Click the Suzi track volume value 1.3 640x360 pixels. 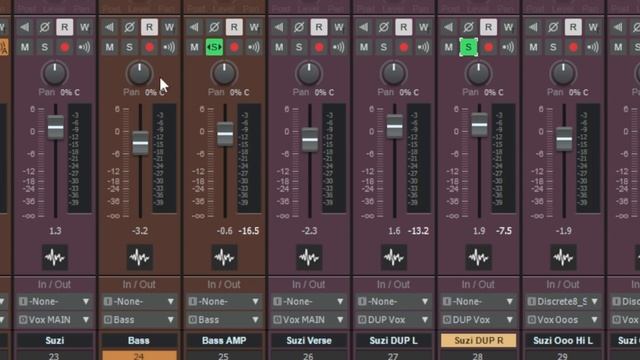pos(55,231)
